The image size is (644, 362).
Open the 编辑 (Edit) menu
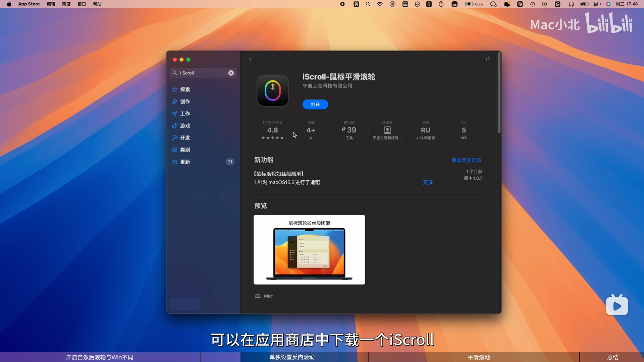pos(51,4)
